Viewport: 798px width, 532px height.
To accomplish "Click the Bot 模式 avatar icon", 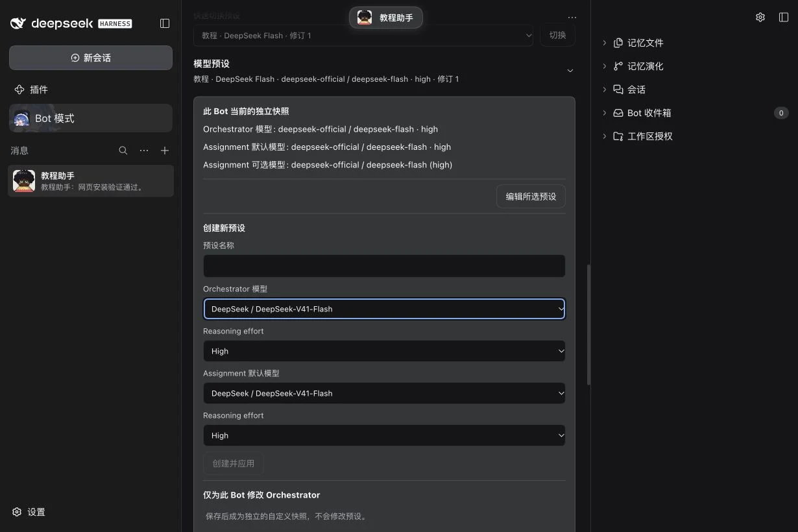I will [x=21, y=119].
